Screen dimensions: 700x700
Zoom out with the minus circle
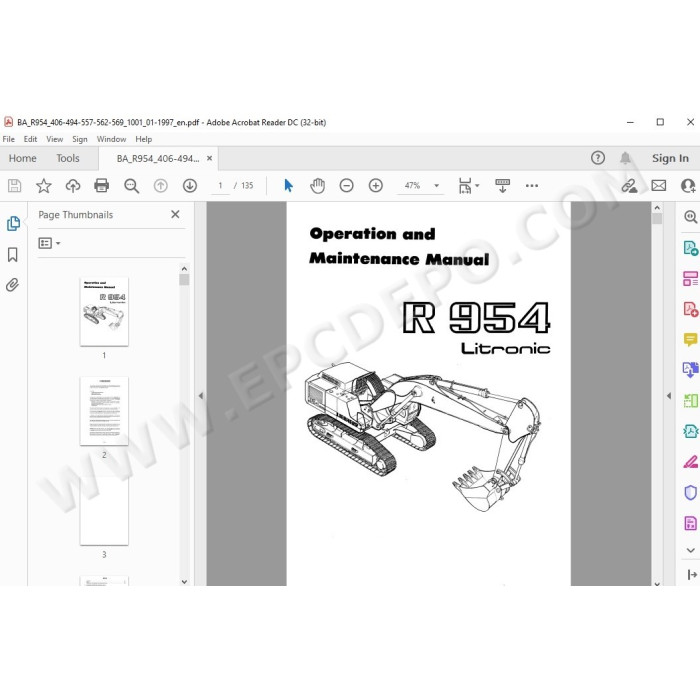(x=346, y=185)
